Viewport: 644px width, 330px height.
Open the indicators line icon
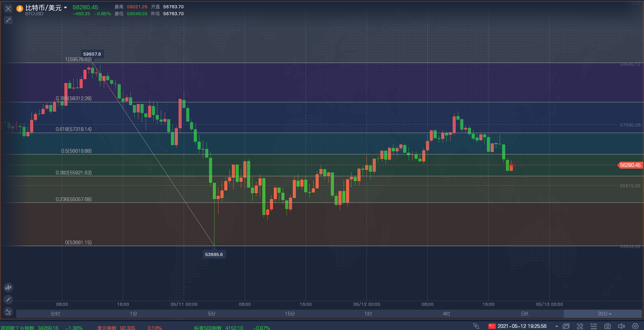click(8, 311)
